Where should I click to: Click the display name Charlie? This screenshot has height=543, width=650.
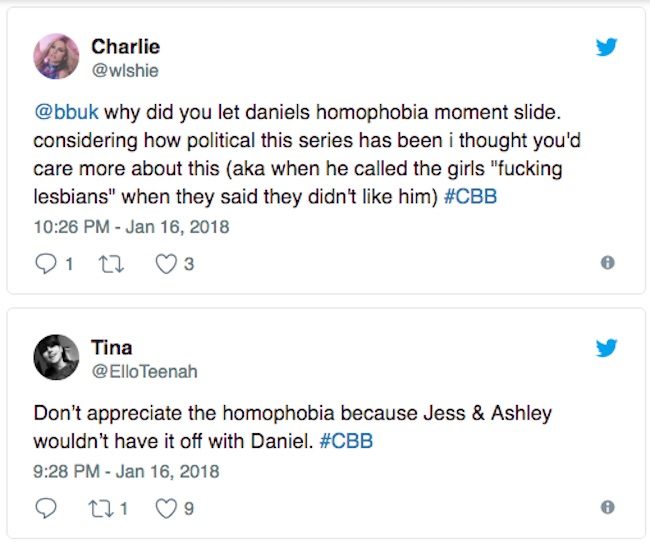pos(125,46)
